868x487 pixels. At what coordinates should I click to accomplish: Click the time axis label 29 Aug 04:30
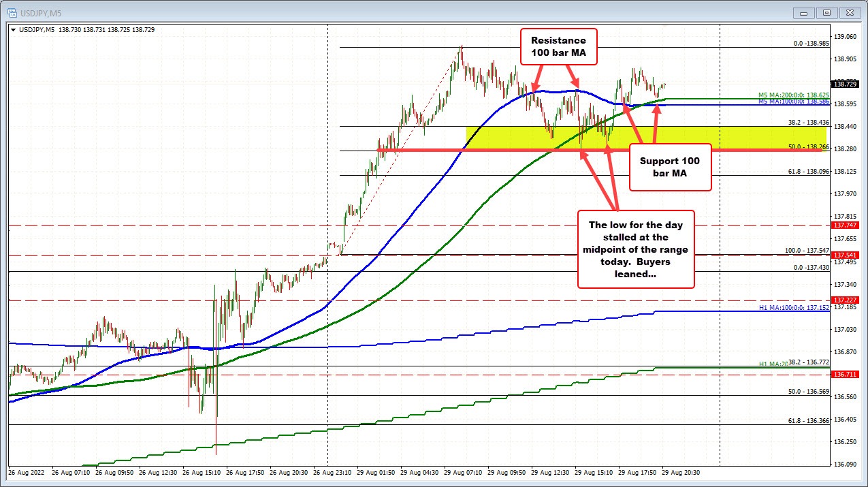pos(420,471)
